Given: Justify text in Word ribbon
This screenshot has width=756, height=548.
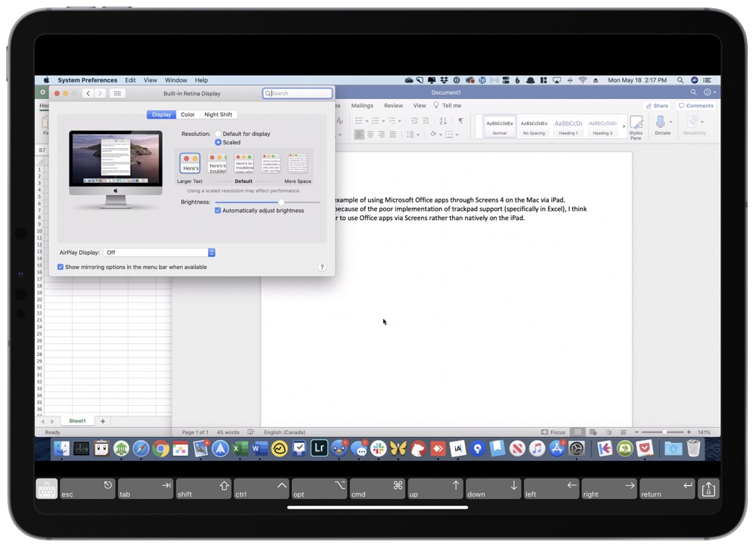Looking at the screenshot, I should coord(392,135).
